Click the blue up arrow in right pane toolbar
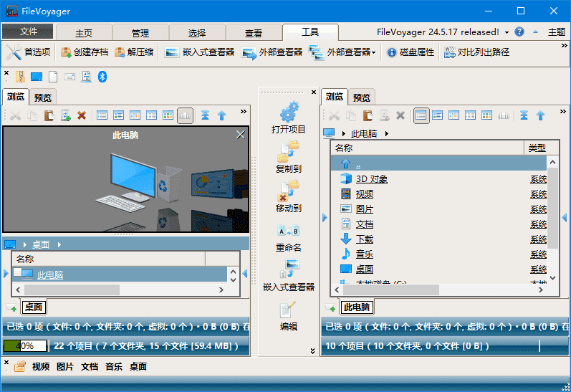This screenshot has height=392, width=571. tap(541, 115)
